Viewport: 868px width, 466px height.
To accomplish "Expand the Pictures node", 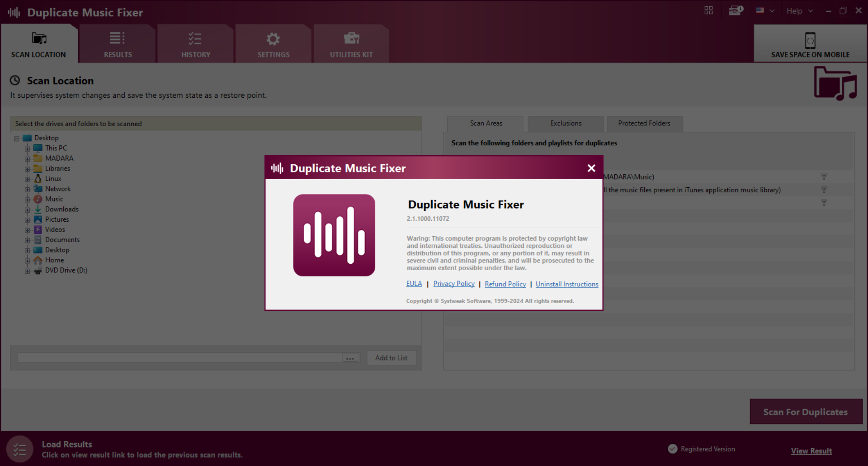I will point(28,220).
